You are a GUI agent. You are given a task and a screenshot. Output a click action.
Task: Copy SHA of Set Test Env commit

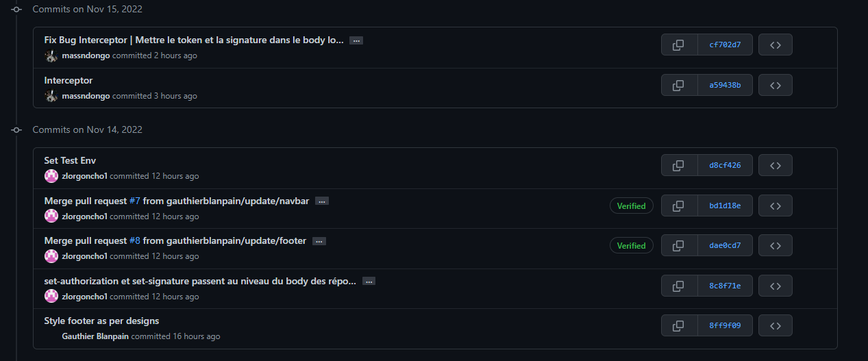[x=679, y=166]
